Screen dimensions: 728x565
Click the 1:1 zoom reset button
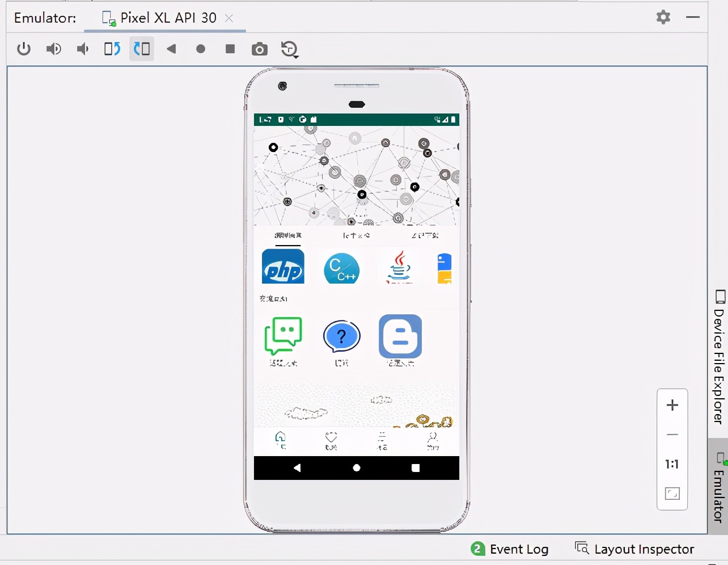672,464
